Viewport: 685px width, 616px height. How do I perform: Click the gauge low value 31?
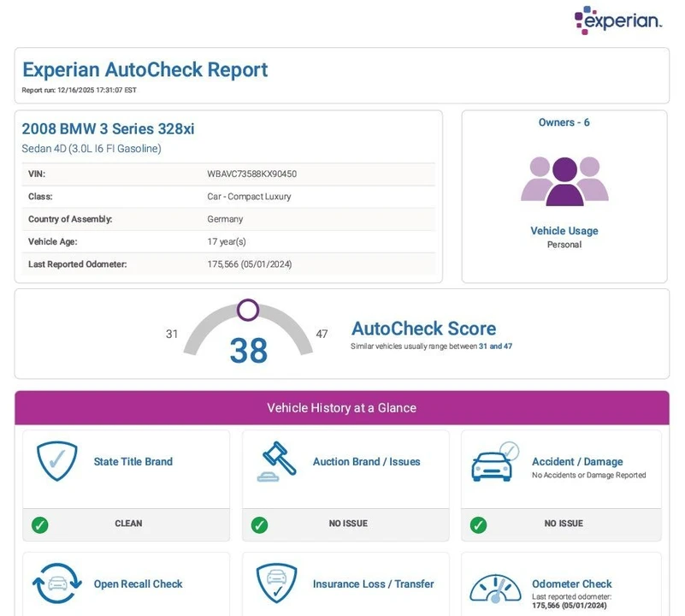point(172,334)
